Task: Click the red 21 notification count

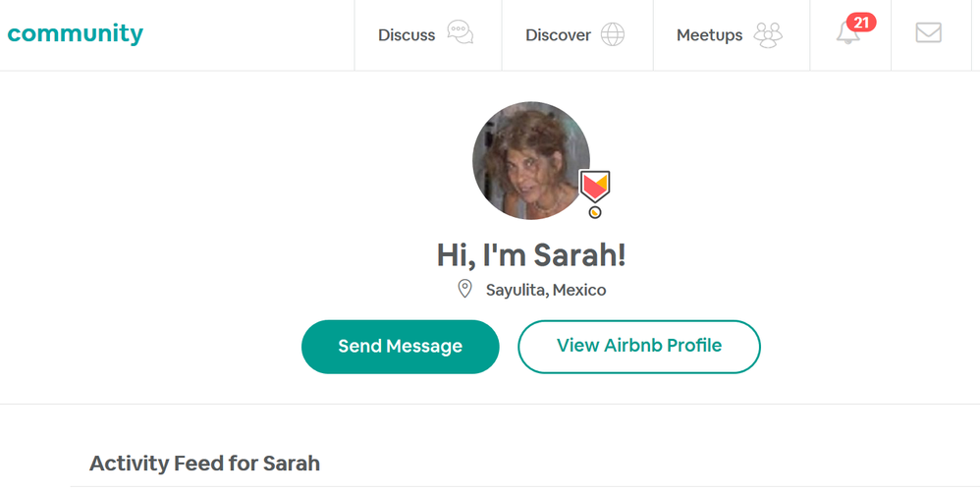Action: 861,22
